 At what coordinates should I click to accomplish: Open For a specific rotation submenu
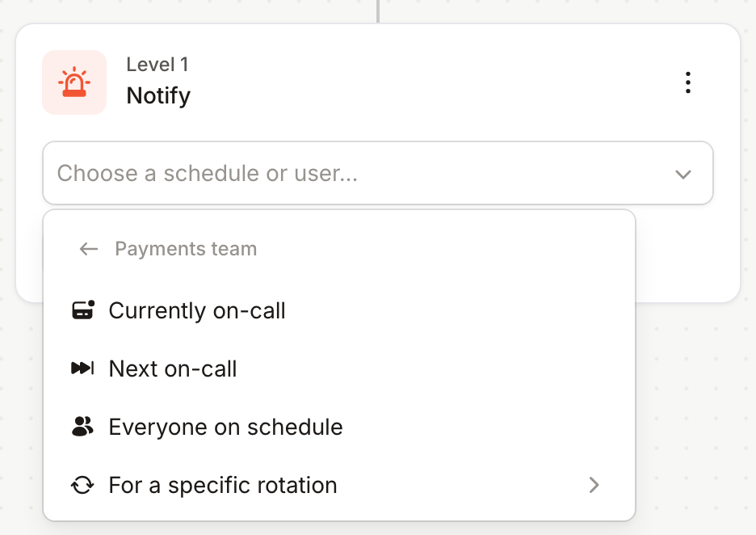tap(339, 485)
